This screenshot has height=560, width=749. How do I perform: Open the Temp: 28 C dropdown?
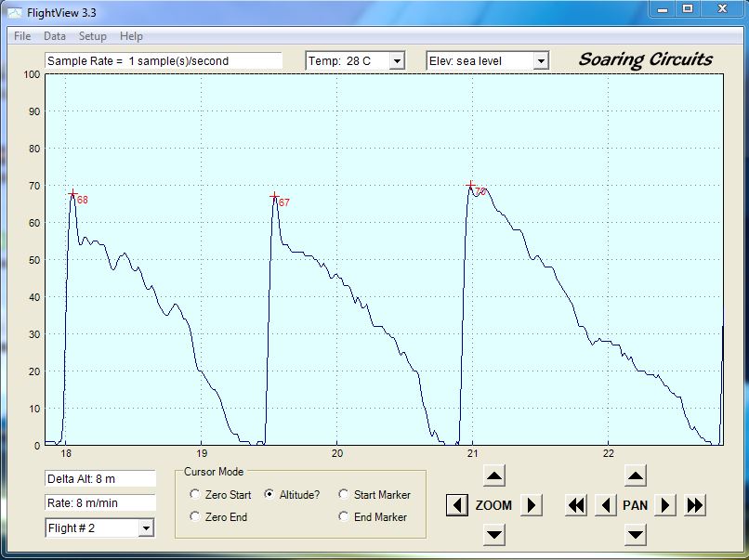coord(397,61)
